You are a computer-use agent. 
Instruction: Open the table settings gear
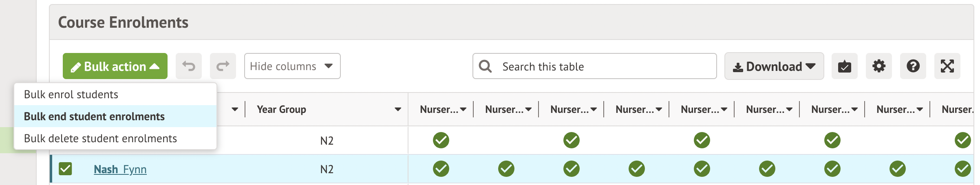(x=878, y=66)
